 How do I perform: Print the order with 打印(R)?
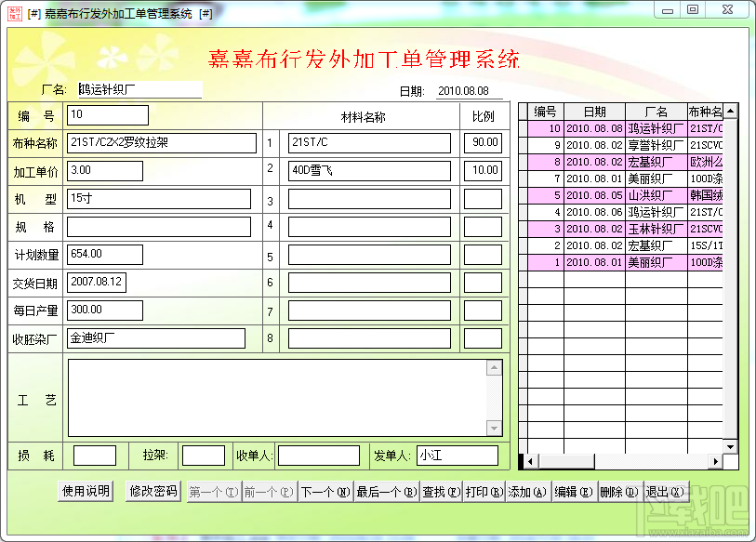pos(484,492)
